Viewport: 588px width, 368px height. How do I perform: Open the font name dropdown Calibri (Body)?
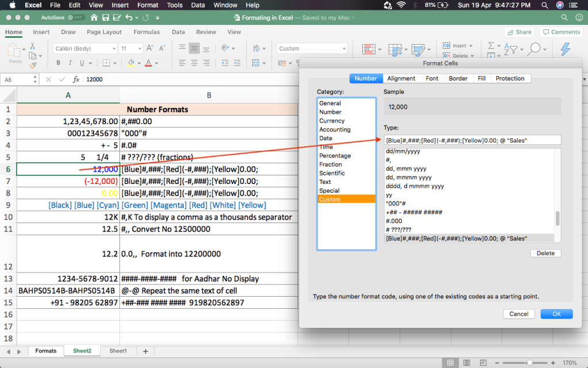[x=85, y=49]
